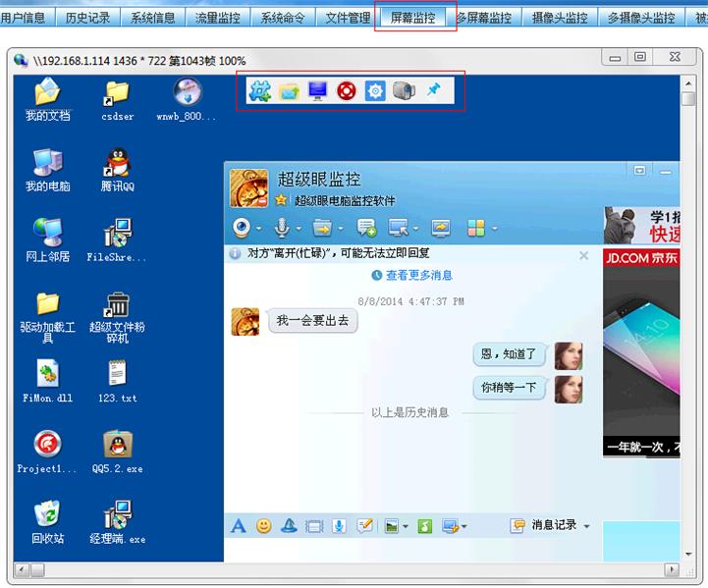The image size is (708, 588).
Task: Expand the 消息记录 dropdown arrow
Action: 587,526
